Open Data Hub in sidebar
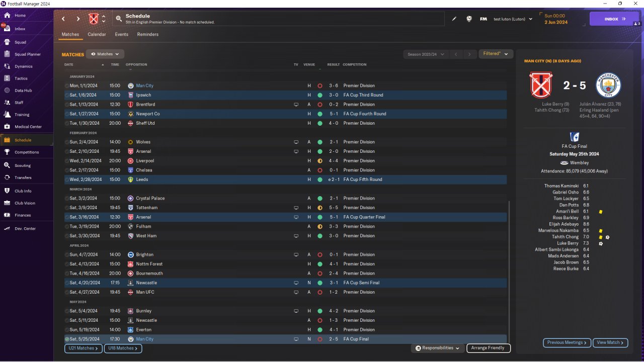Viewport: 644px width, 362px height. pos(23,90)
